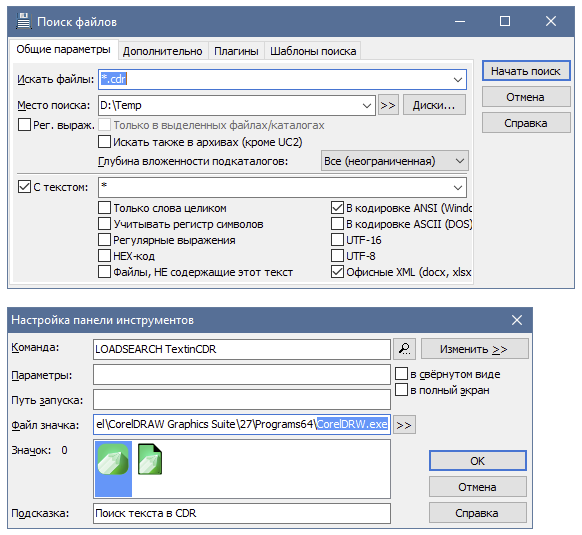Viewport: 582px width, 535px height.
Task: Click into the Параметры input field
Action: click(242, 375)
